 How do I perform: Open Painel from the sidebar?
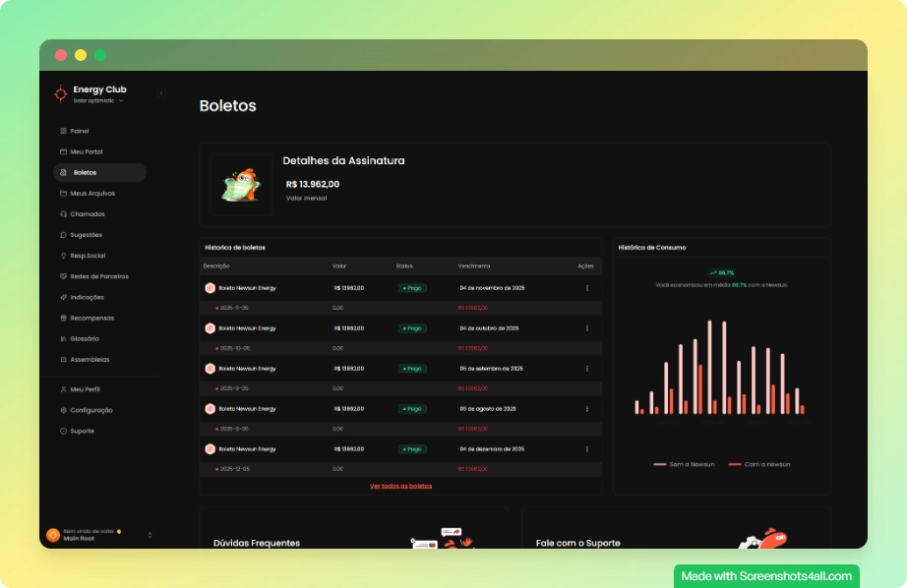pyautogui.click(x=79, y=131)
